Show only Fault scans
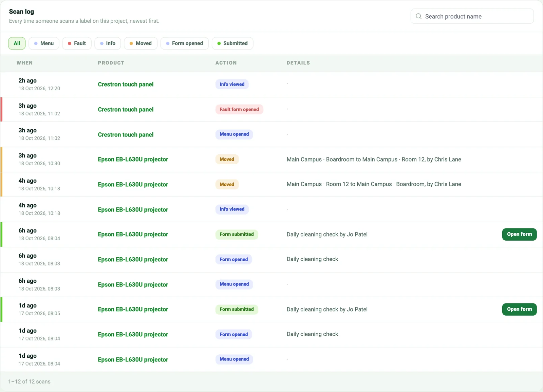 (x=77, y=43)
